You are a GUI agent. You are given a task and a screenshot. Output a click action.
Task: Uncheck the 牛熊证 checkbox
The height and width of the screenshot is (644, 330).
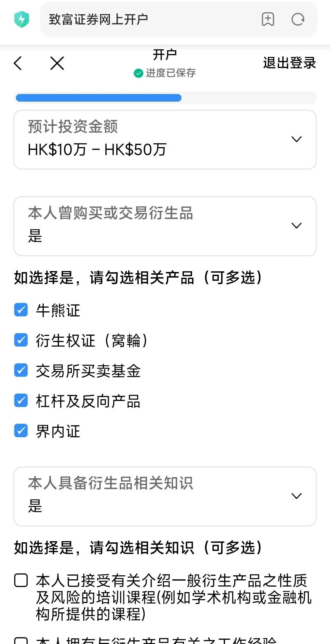point(21,310)
